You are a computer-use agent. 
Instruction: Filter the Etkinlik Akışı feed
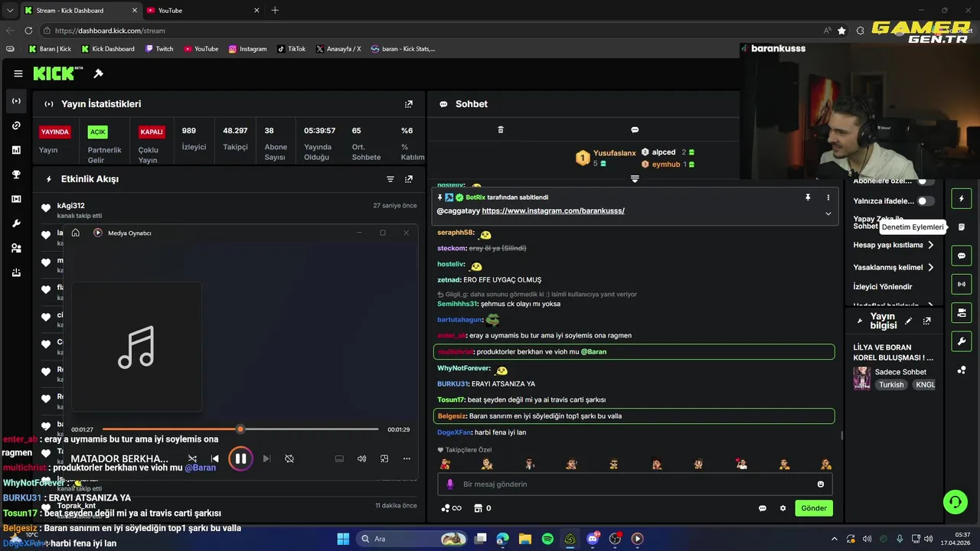[x=390, y=179]
